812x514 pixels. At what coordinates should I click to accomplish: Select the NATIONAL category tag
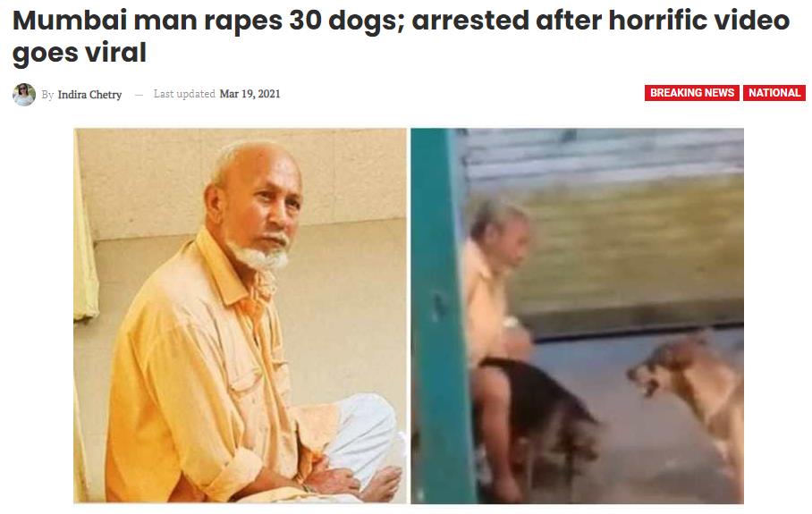click(x=774, y=93)
